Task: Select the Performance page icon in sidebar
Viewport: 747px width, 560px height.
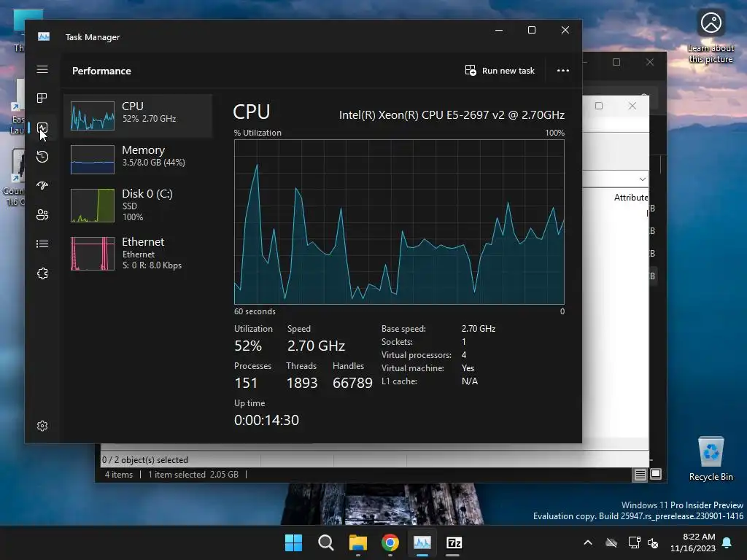Action: tap(42, 128)
